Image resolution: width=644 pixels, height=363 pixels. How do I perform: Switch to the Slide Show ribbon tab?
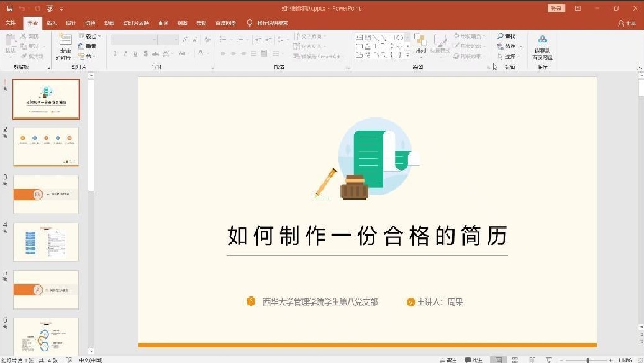click(x=136, y=23)
